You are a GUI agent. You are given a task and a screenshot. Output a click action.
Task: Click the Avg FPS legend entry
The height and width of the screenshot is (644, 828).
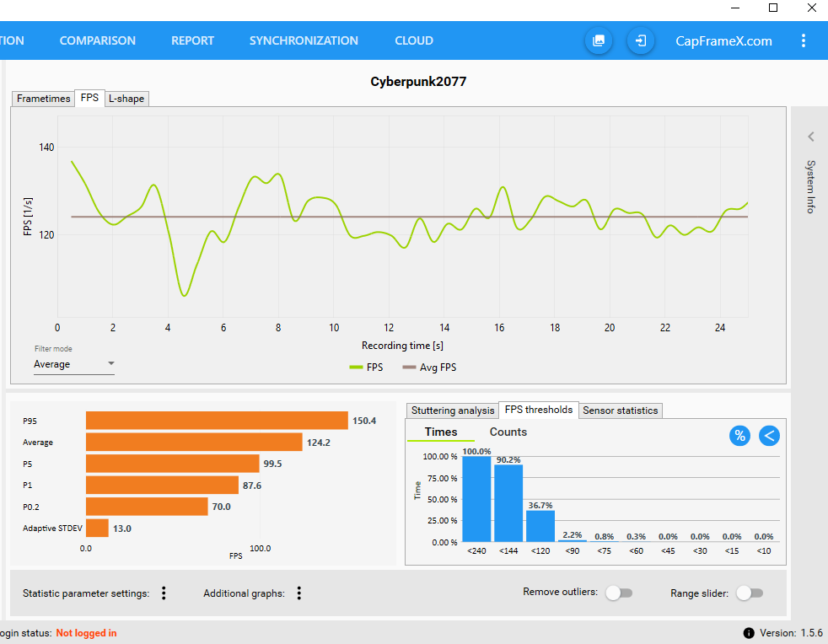tap(429, 368)
